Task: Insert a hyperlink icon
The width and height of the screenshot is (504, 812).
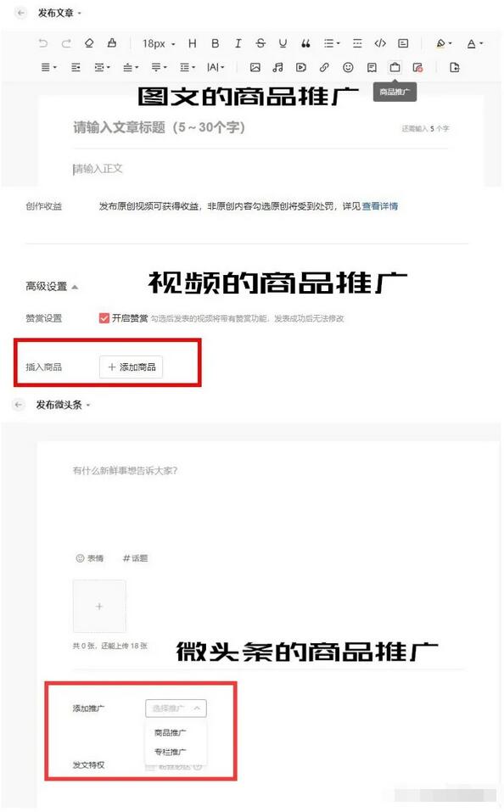Action: pyautogui.click(x=324, y=67)
